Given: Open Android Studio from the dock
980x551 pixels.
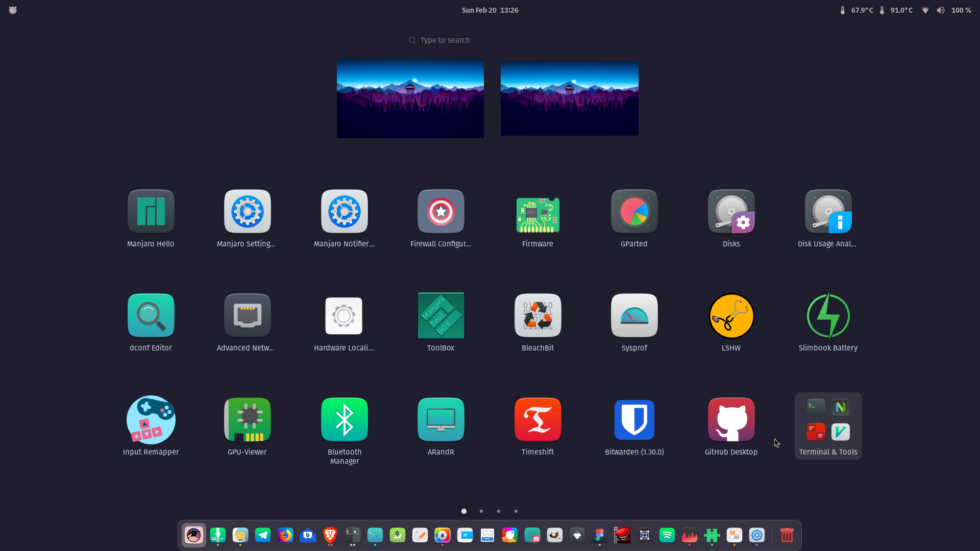Looking at the screenshot, I should point(398,535).
